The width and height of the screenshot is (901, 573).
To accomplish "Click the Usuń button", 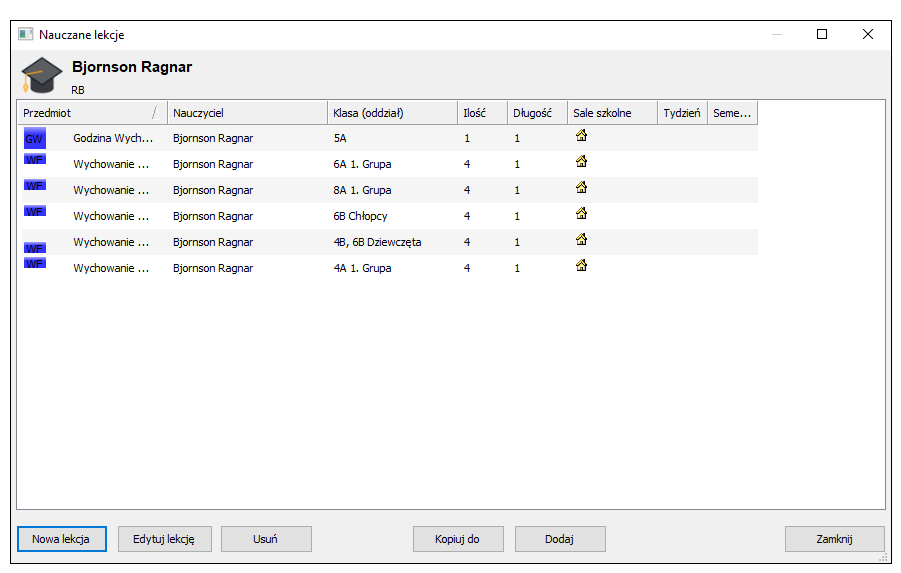I will (x=266, y=539).
